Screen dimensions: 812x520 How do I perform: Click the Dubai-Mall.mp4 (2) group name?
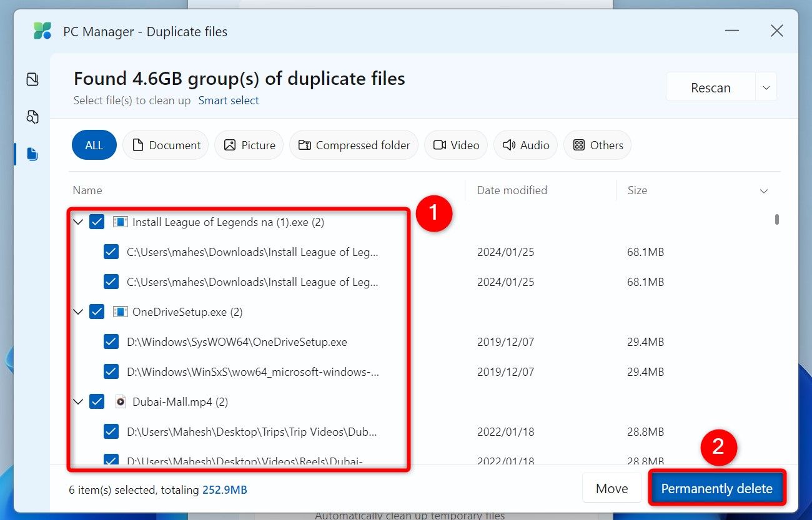coord(180,402)
